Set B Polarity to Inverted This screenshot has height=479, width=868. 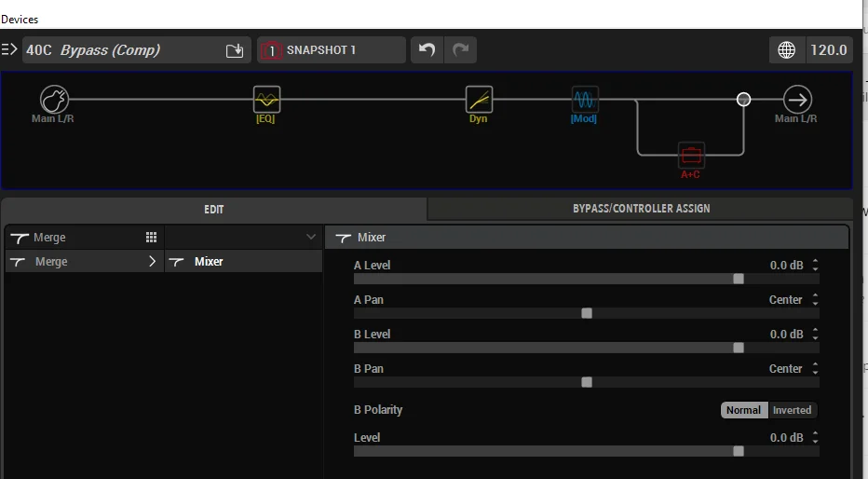click(x=792, y=410)
